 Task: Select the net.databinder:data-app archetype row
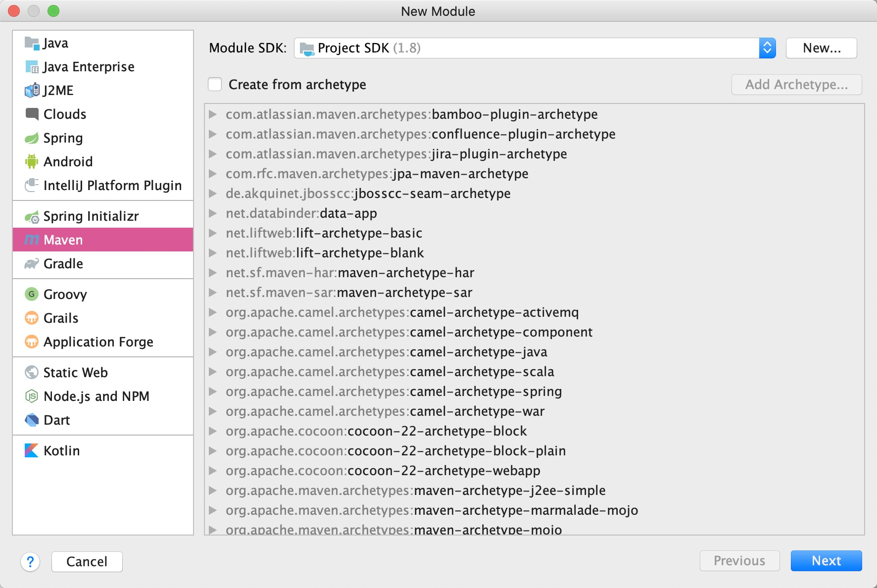click(x=301, y=213)
